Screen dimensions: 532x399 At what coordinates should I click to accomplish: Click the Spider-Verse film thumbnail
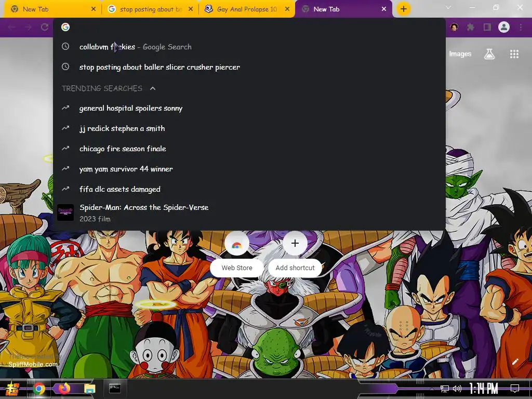65,212
